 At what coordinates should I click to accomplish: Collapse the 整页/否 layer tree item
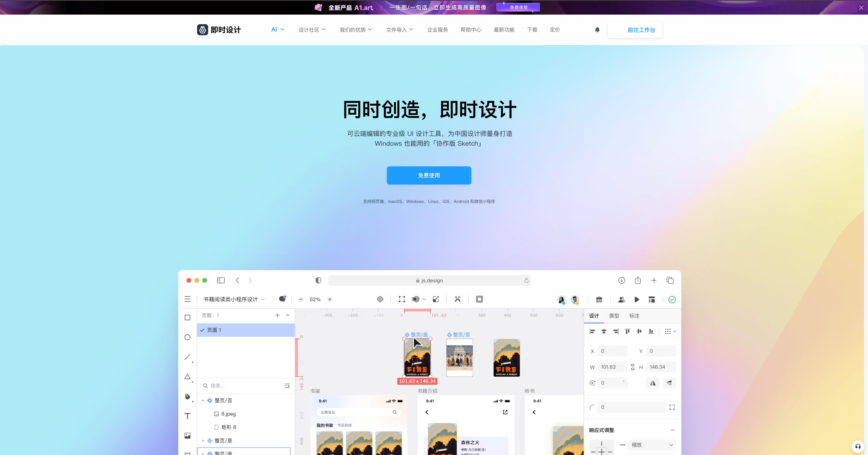click(203, 400)
